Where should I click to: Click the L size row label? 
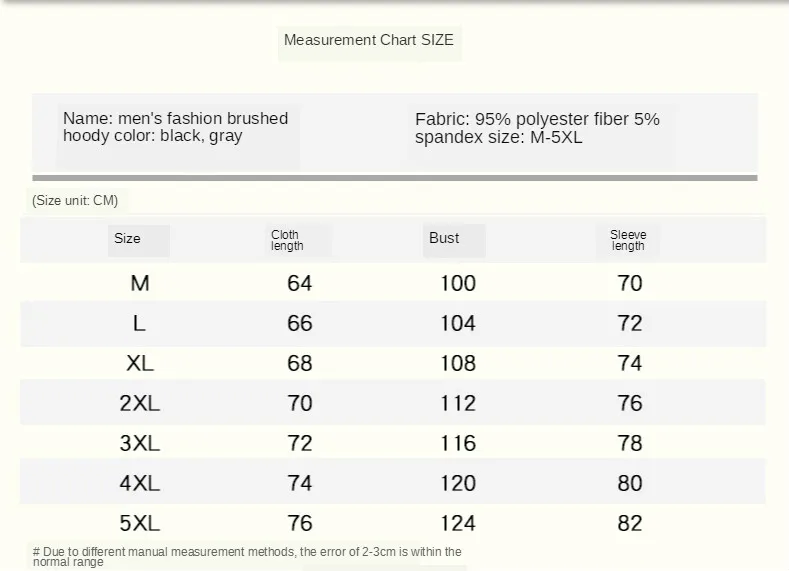click(139, 323)
